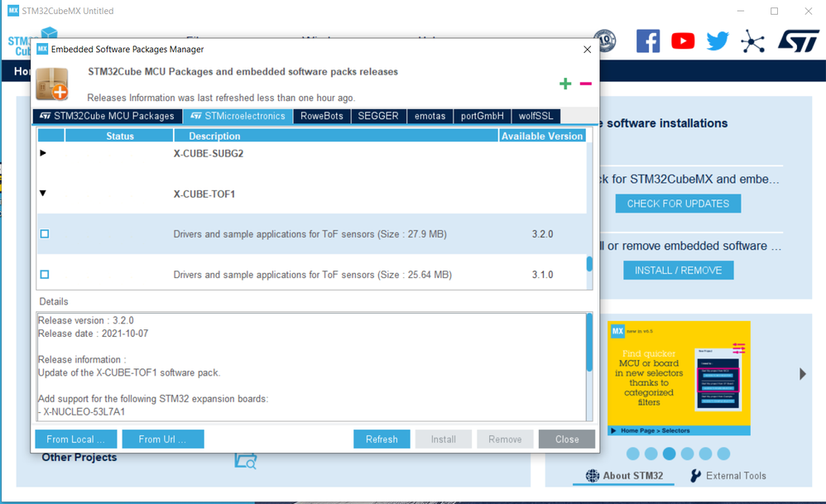Click the X-NUCLEO-53L7A1 line in Details

[x=82, y=412]
